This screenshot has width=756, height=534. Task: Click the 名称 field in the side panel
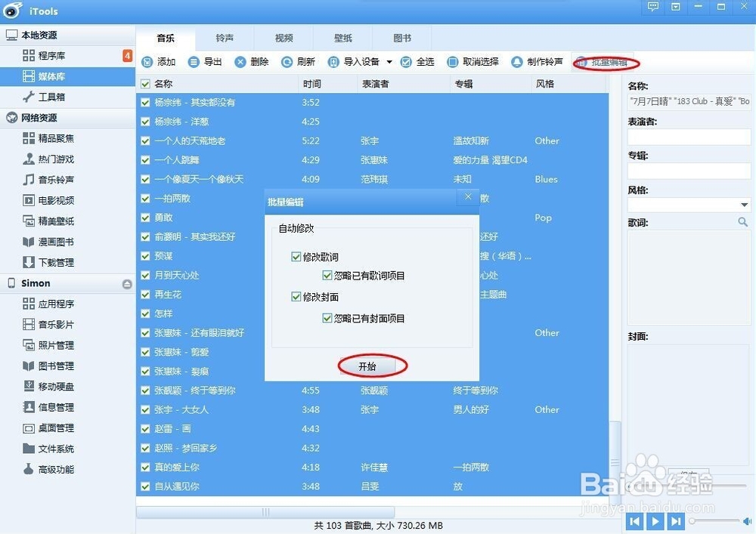tap(689, 101)
